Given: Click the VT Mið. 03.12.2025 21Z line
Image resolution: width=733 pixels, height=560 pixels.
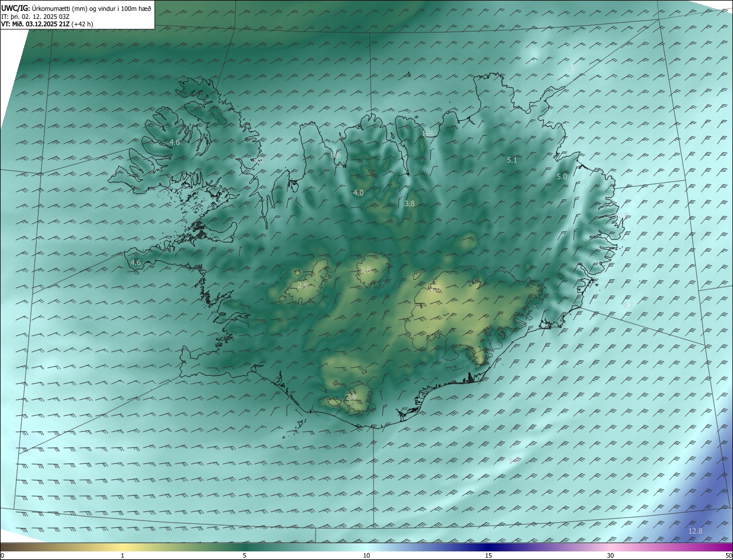Looking at the screenshot, I should pyautogui.click(x=47, y=24).
